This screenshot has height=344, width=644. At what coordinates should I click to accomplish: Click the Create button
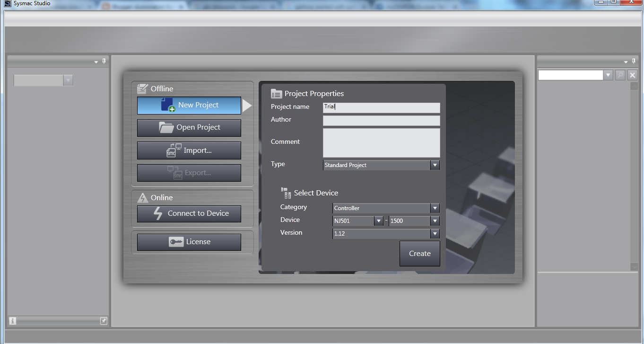(420, 254)
